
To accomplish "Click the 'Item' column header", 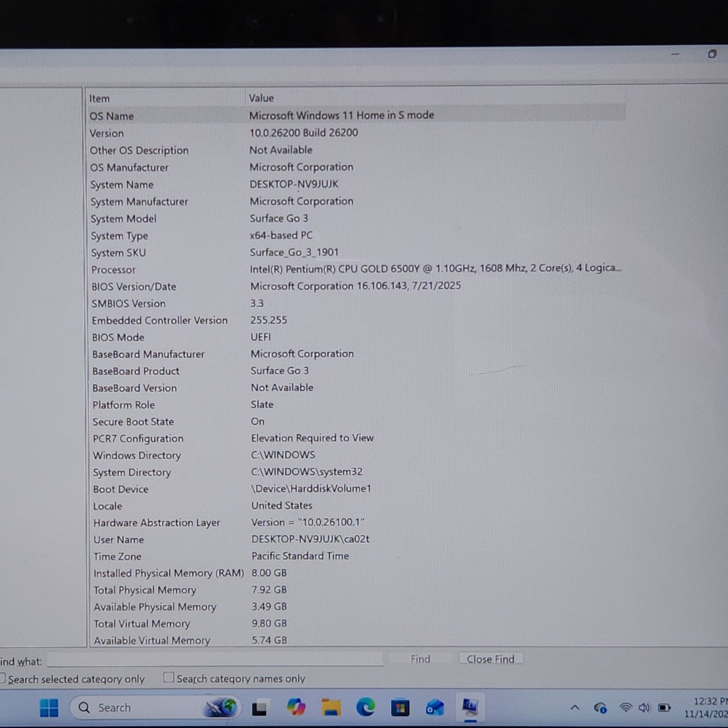I will [100, 99].
